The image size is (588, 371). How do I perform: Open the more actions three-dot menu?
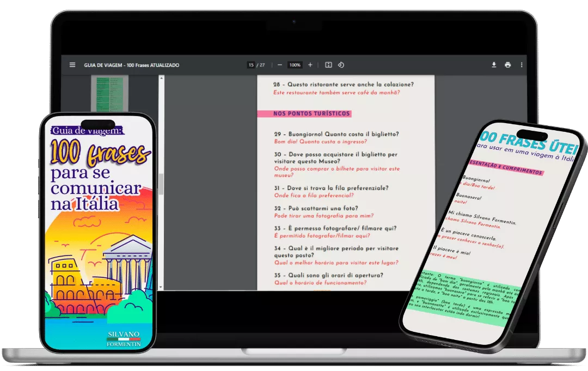(522, 65)
